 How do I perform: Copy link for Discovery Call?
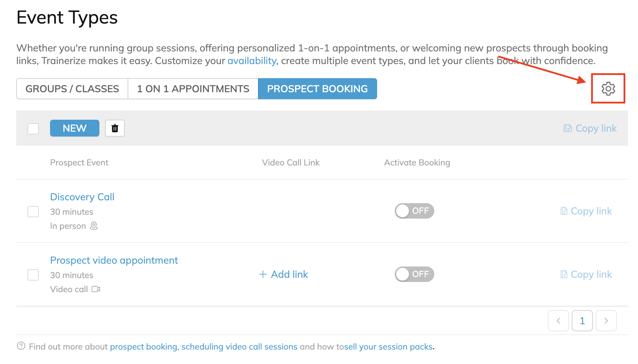point(586,211)
